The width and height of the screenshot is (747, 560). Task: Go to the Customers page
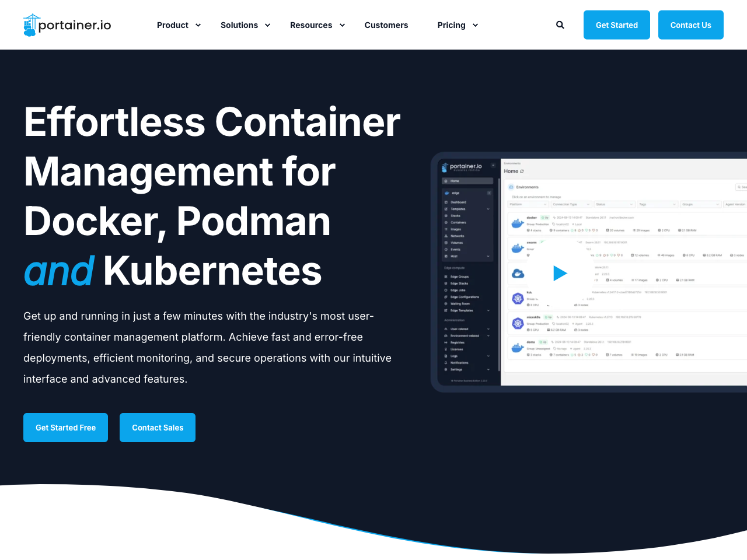coord(386,25)
